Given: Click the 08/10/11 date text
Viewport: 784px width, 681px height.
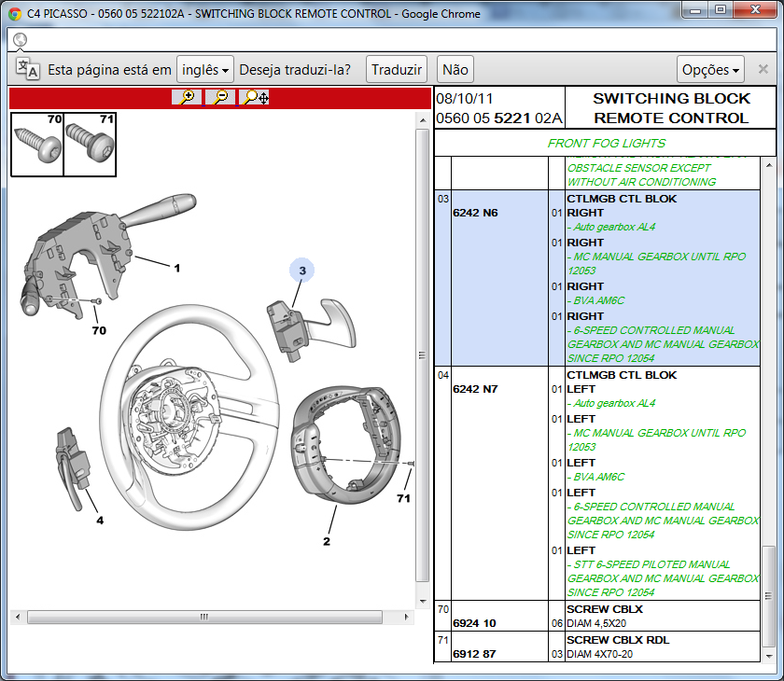Looking at the screenshot, I should (x=465, y=99).
